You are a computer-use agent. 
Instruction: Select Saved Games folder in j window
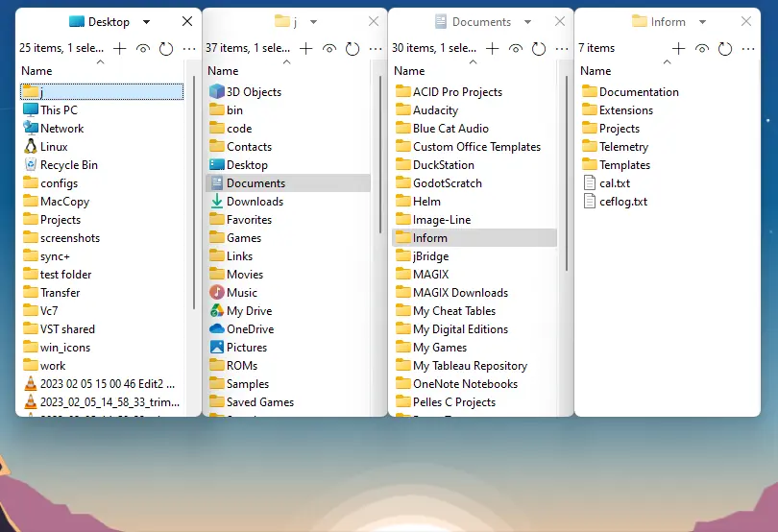point(252,402)
